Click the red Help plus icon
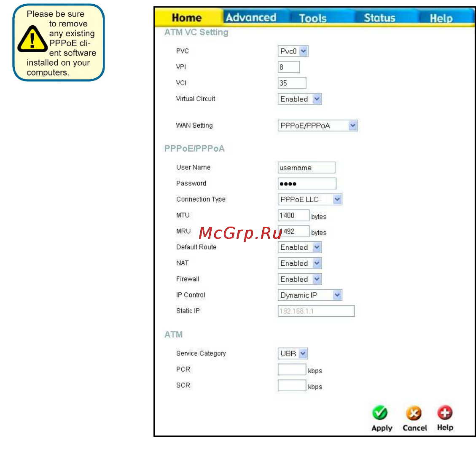 [445, 412]
